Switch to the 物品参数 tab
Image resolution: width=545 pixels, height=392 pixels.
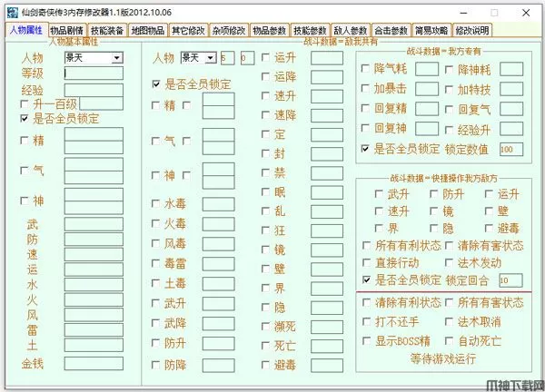(270, 31)
